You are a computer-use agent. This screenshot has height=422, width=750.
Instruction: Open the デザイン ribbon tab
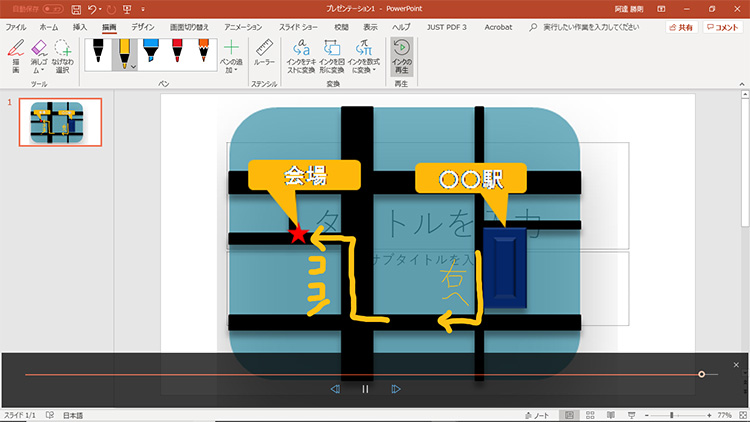point(143,28)
